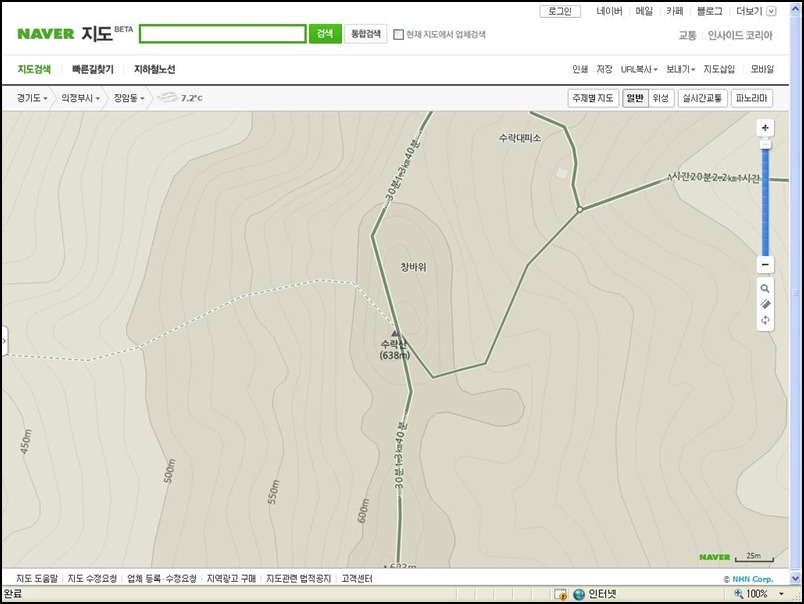Toggle 실시간교통 live traffic layer
Image resolution: width=804 pixels, height=604 pixels.
[x=702, y=98]
